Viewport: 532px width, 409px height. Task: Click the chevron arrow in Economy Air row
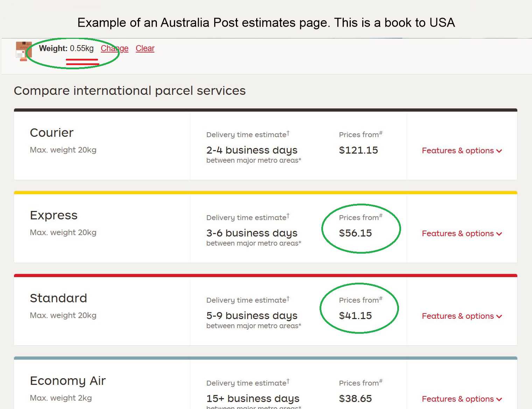(x=499, y=400)
